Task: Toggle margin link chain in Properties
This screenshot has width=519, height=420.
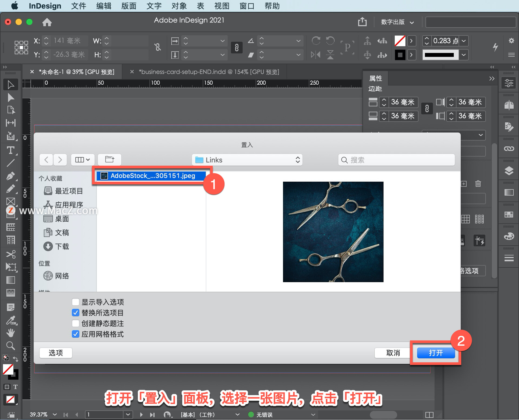Action: tap(427, 109)
